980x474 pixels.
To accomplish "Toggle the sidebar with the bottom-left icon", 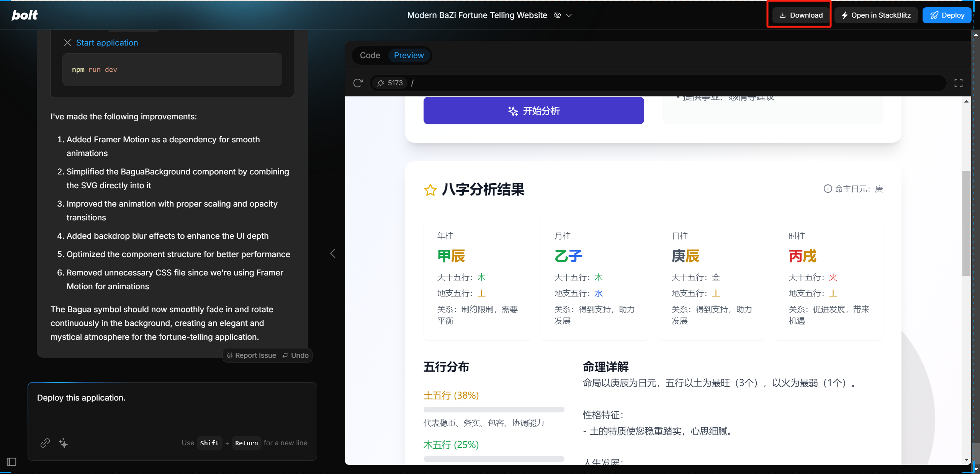I will point(11,462).
